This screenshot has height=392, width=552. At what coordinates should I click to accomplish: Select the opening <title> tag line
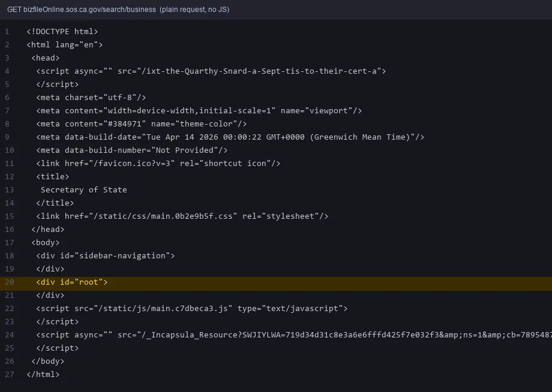click(52, 176)
